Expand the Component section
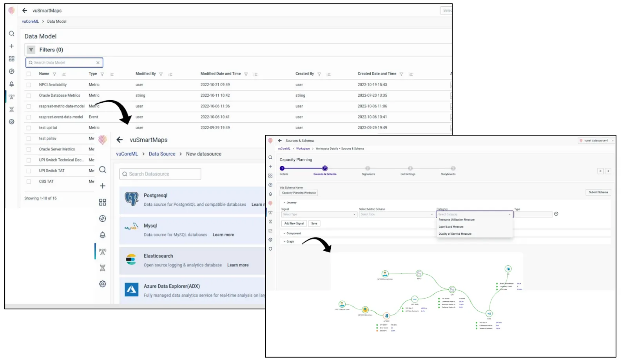The width and height of the screenshot is (627, 364). 292,234
